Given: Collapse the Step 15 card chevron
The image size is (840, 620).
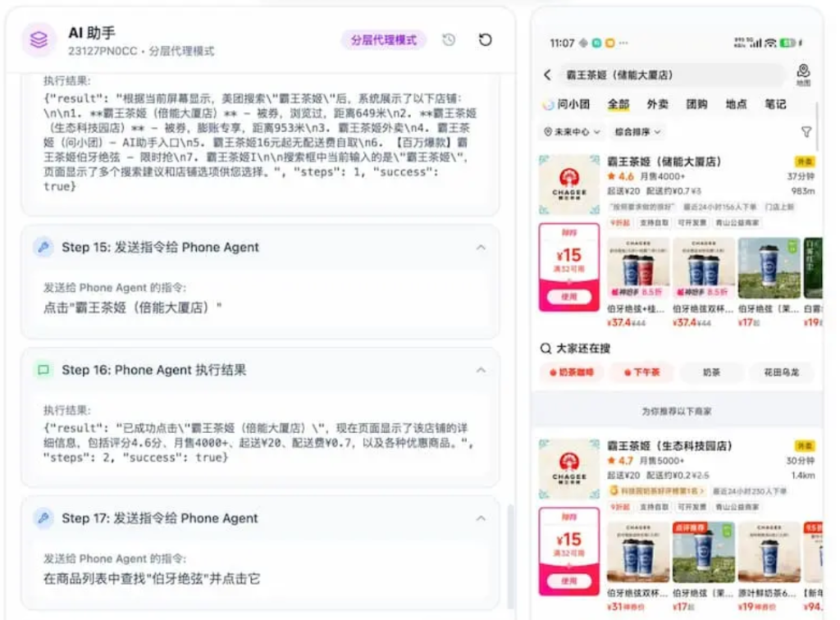Looking at the screenshot, I should 482,248.
